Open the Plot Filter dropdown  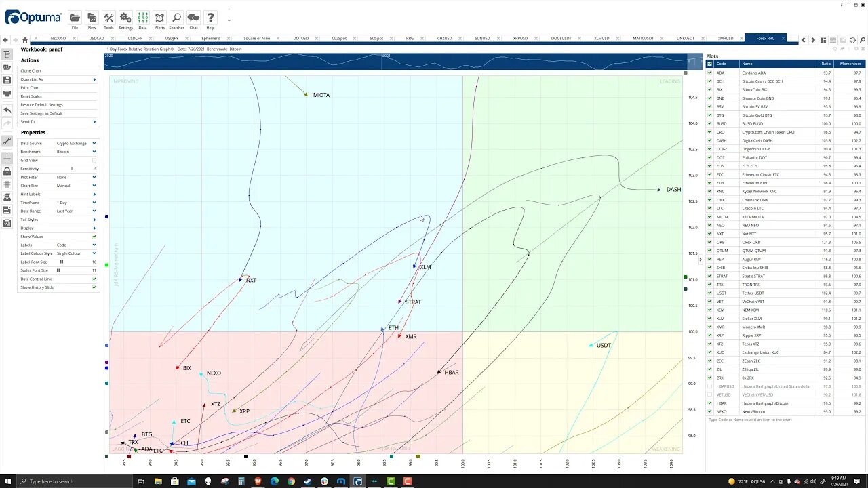coord(77,177)
